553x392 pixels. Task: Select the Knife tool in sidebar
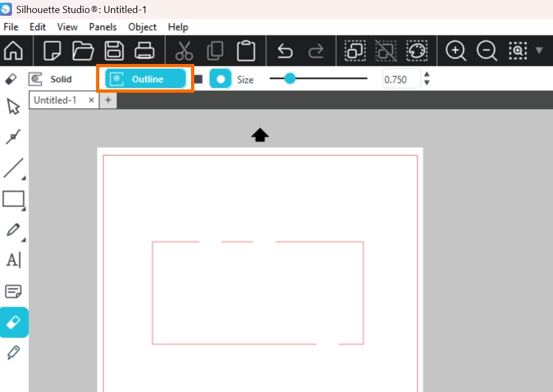[x=13, y=353]
